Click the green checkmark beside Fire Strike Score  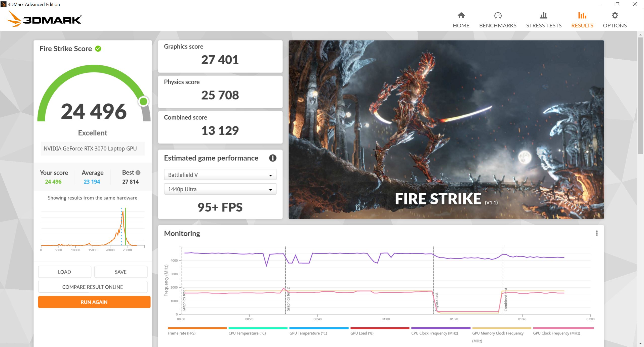coord(98,49)
